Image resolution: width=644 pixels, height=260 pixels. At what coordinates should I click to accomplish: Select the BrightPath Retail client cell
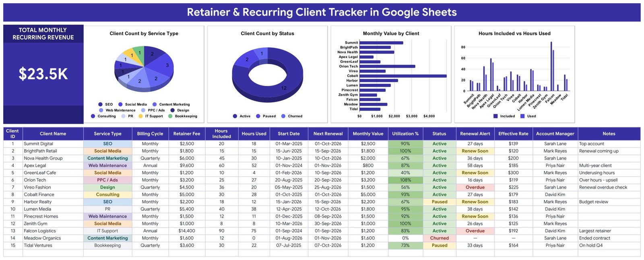coord(53,151)
